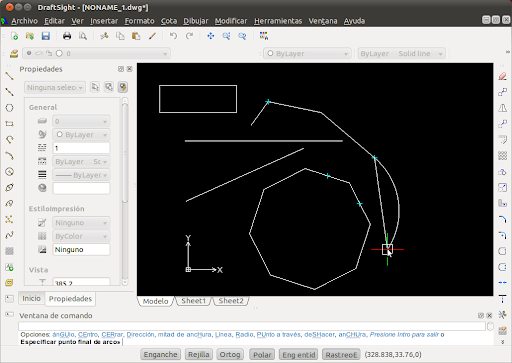Switch to the Sheet1 tab

pos(193,301)
